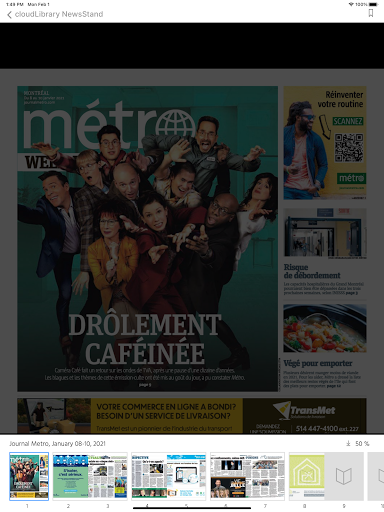
Task: Tap the battery indicator in status bar
Action: (x=374, y=4)
